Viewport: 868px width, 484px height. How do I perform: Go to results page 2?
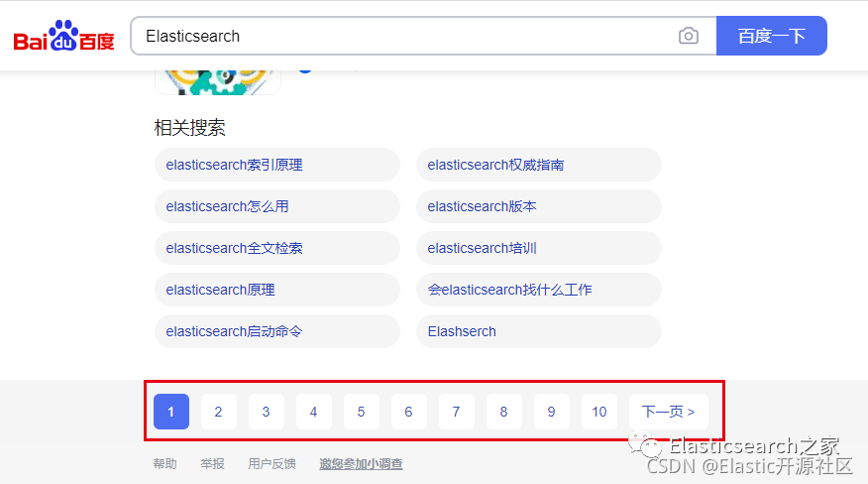click(x=219, y=412)
